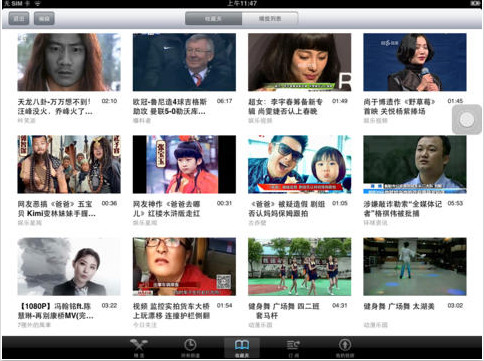The height and width of the screenshot is (361, 484).
Task: Open thumbnail of 网友恶搞《爸爸》五宝贝 video
Action: pyautogui.click(x=69, y=164)
